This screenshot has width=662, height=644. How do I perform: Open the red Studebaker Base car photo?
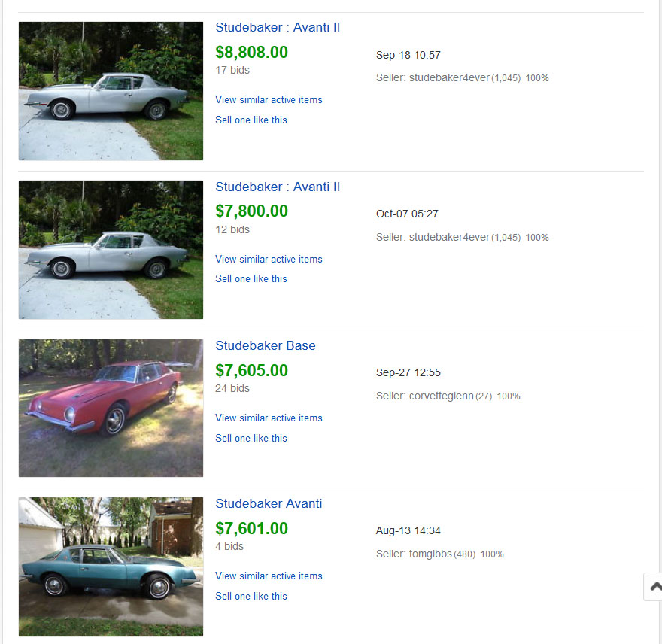point(111,408)
